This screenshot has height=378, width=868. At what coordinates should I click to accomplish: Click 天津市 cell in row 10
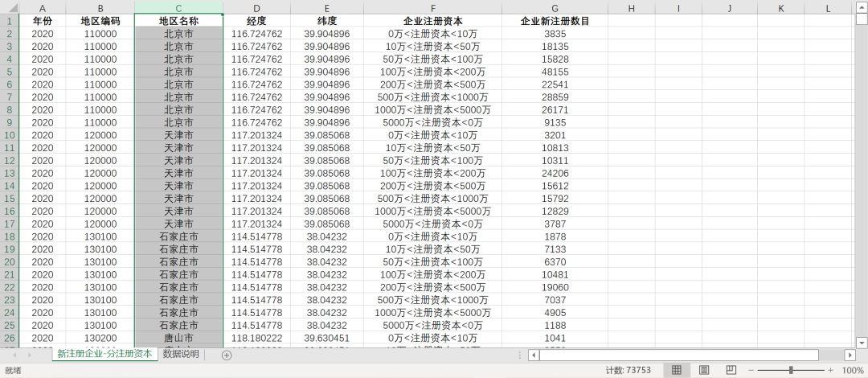178,135
